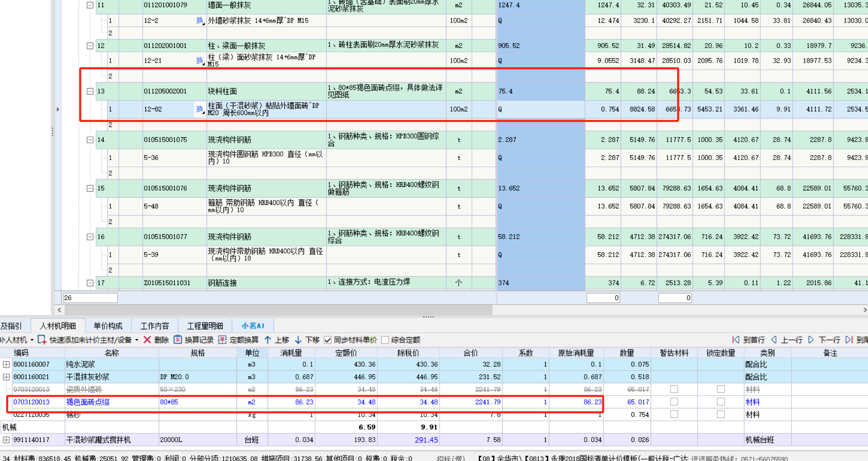
Task: Jump to first row with 到首行
Action: point(748,340)
